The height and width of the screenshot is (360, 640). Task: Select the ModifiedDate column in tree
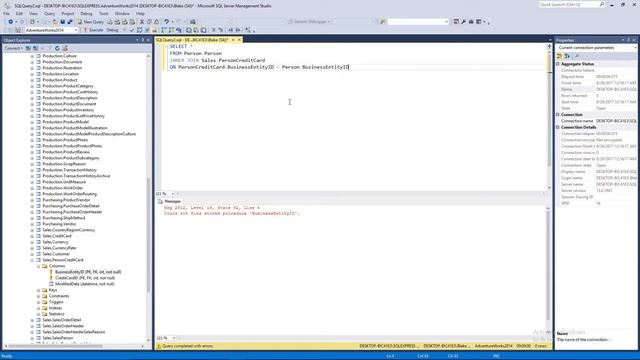(x=84, y=284)
